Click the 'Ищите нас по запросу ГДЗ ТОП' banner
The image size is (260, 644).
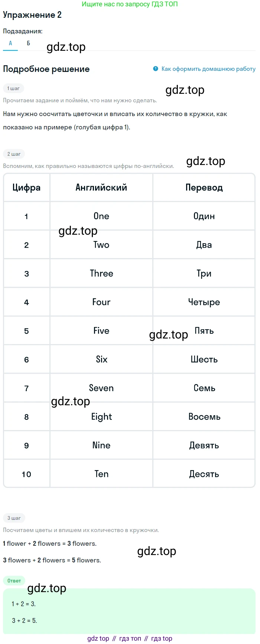coord(130,4)
